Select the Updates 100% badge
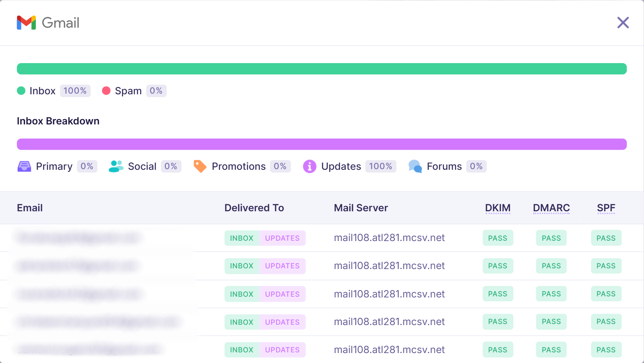This screenshot has height=363, width=644. [381, 166]
